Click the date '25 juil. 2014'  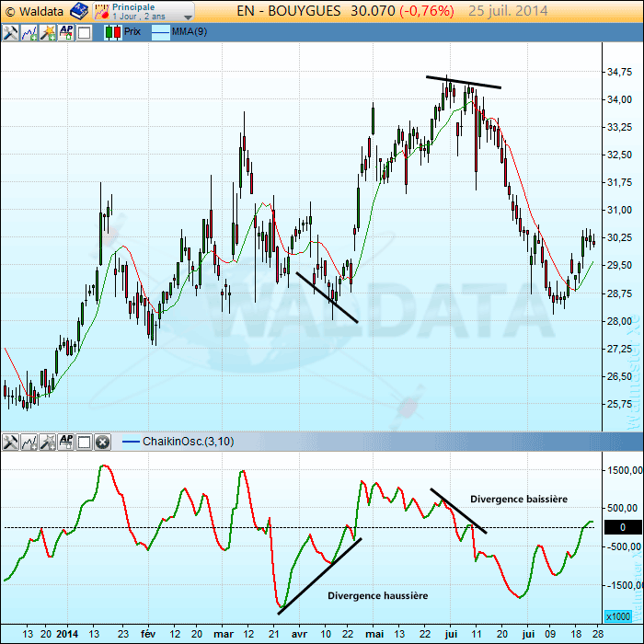[508, 11]
